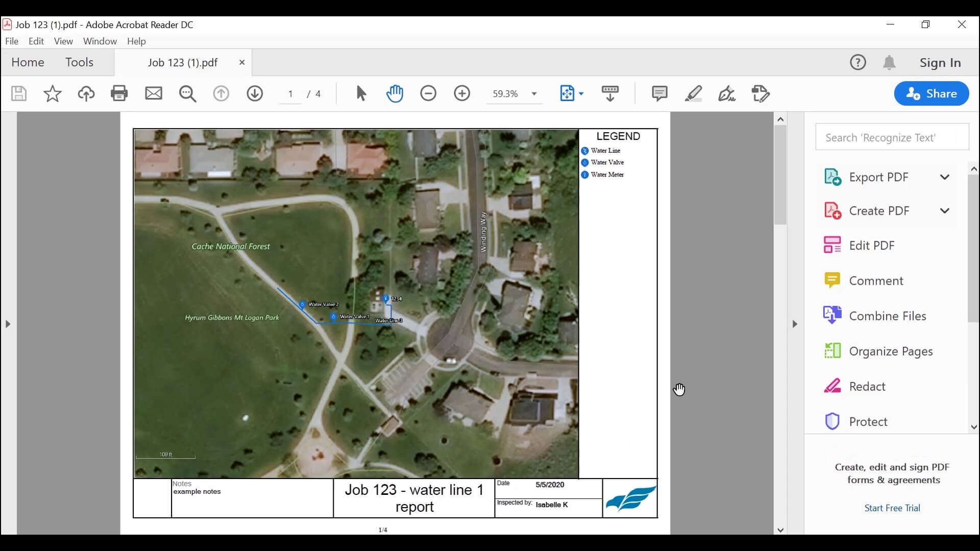Open the Redact tool
Screen dimensions: 980x551
868,386
